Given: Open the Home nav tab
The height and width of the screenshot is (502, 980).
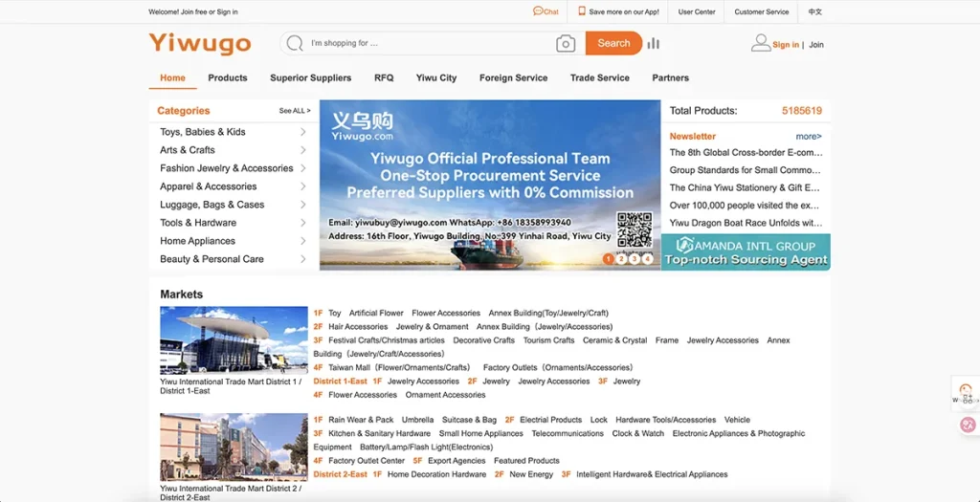Looking at the screenshot, I should pyautogui.click(x=172, y=78).
